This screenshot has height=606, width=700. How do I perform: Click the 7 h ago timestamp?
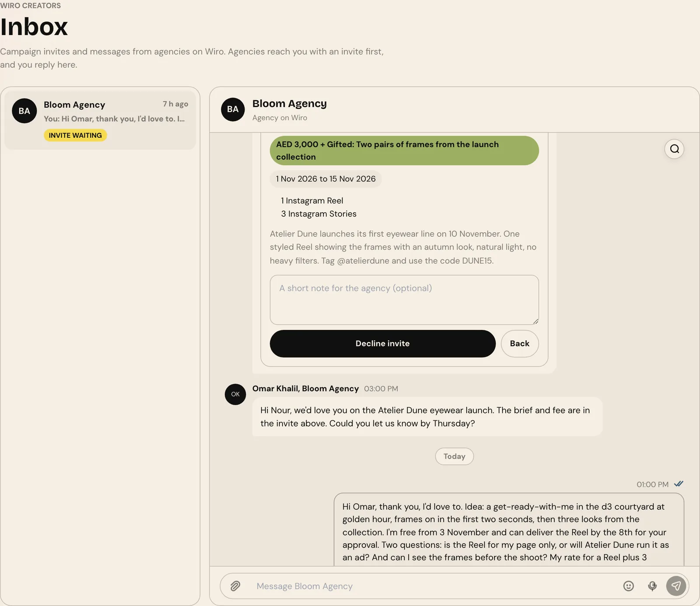pos(175,104)
